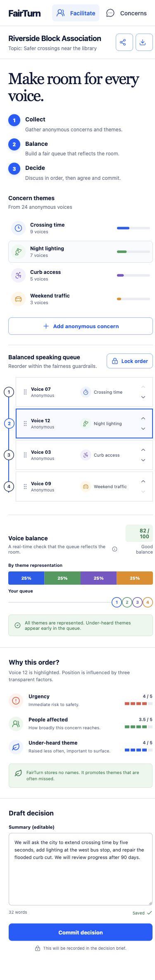
Task: Click into the decision summary text area
Action: [x=81, y=869]
